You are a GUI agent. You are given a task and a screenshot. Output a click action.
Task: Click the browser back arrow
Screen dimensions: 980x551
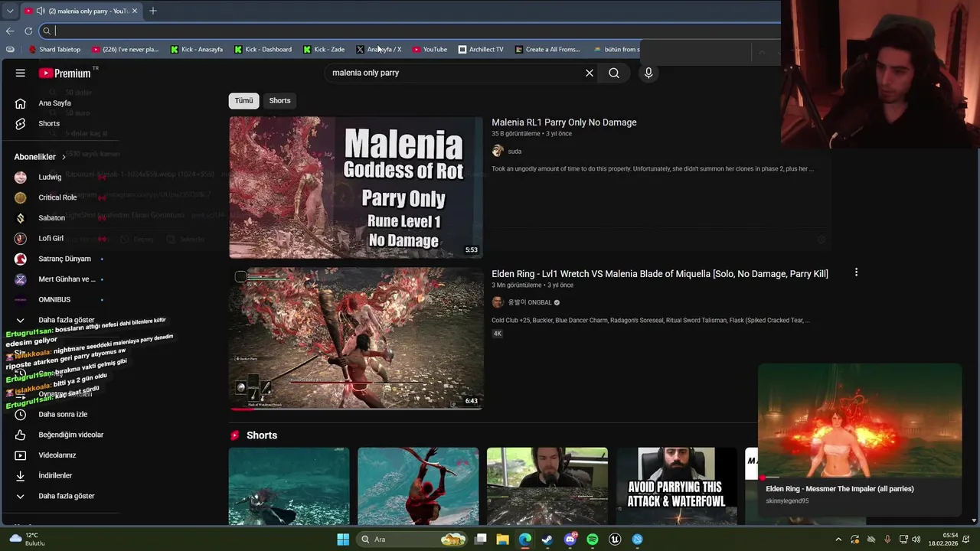point(10,31)
